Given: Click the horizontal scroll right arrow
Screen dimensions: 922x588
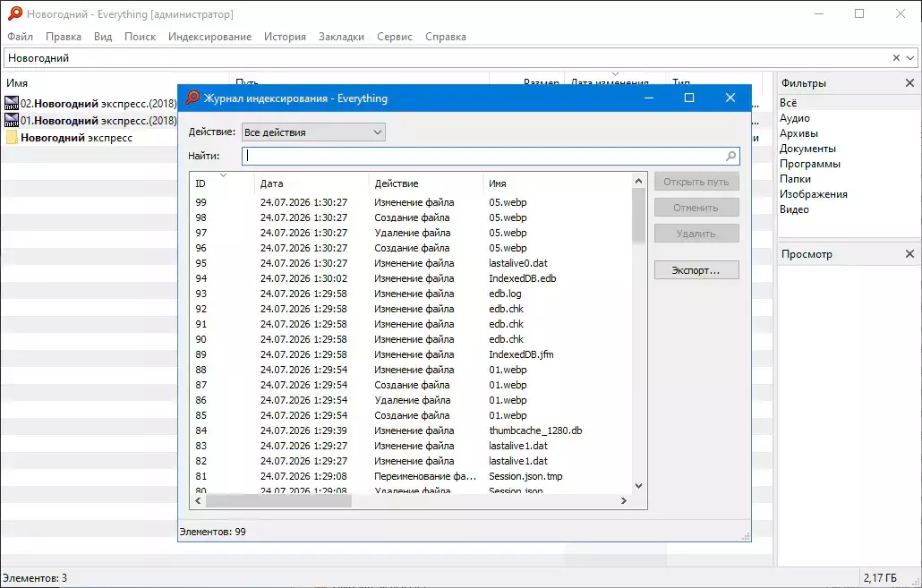Looking at the screenshot, I should coord(623,501).
